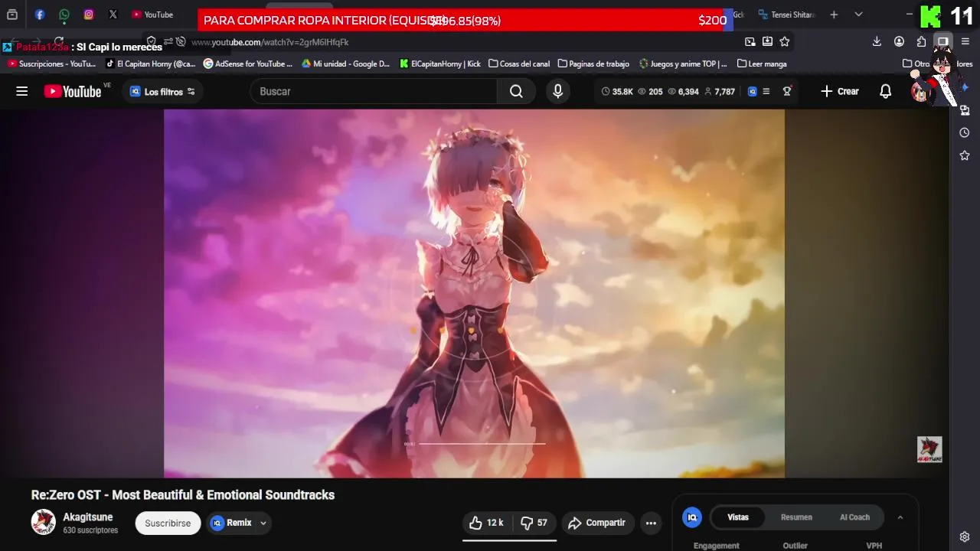Image resolution: width=980 pixels, height=551 pixels.
Task: Open the sidebar history clock icon
Action: [965, 133]
